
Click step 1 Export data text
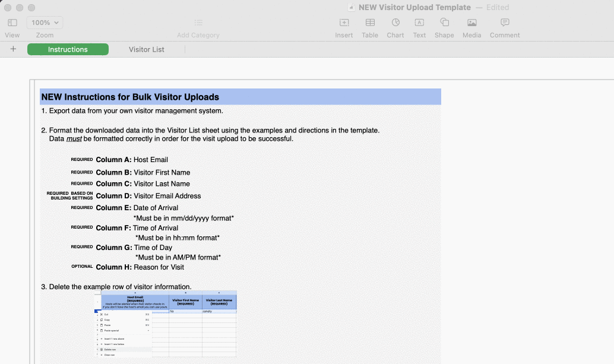[132, 111]
